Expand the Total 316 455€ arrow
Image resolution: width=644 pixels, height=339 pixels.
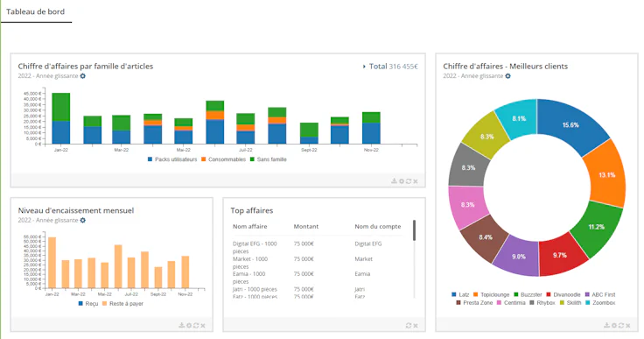[364, 67]
